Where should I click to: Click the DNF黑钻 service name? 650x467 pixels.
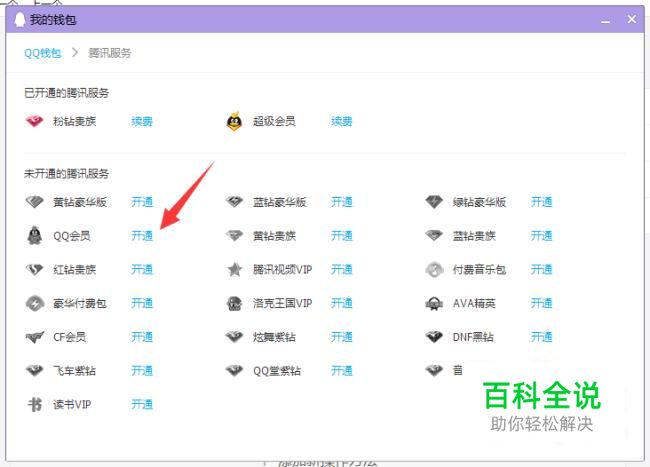coord(473,337)
